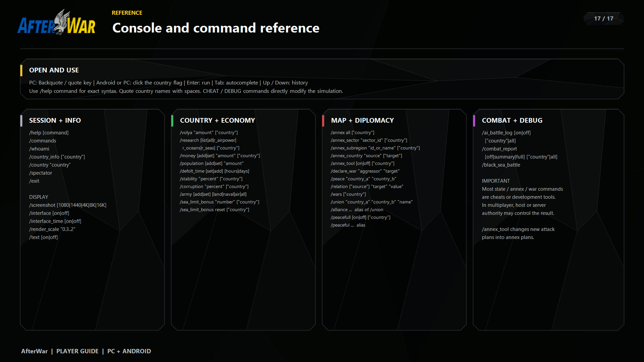Click the 'PC: Backquote / quote key' instructions line
This screenshot has height=362, width=644.
(x=168, y=83)
